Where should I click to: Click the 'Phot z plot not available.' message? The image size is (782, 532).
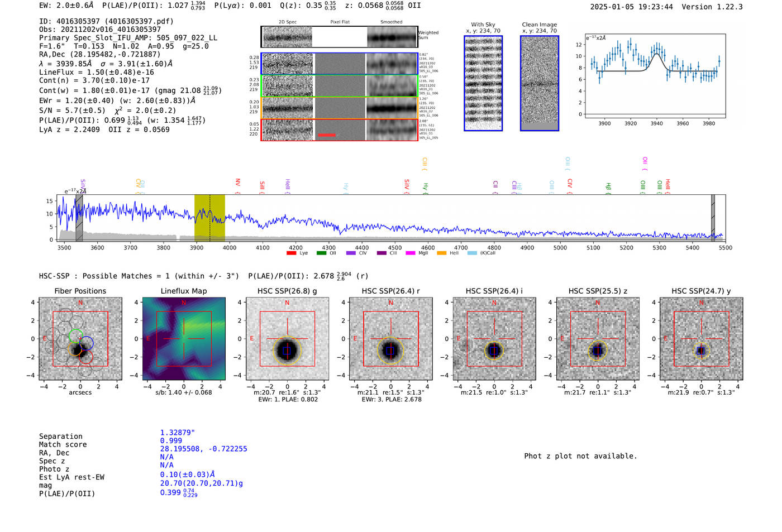tap(580, 456)
